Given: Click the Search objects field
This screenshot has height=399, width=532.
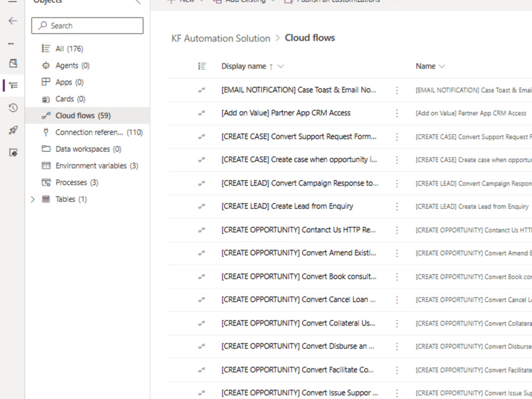Looking at the screenshot, I should (x=88, y=26).
